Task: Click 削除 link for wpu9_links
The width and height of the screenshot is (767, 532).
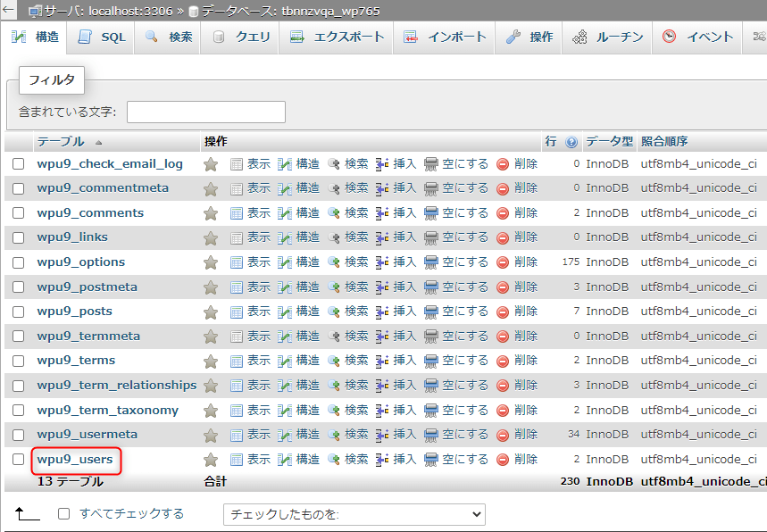Action: 526,237
